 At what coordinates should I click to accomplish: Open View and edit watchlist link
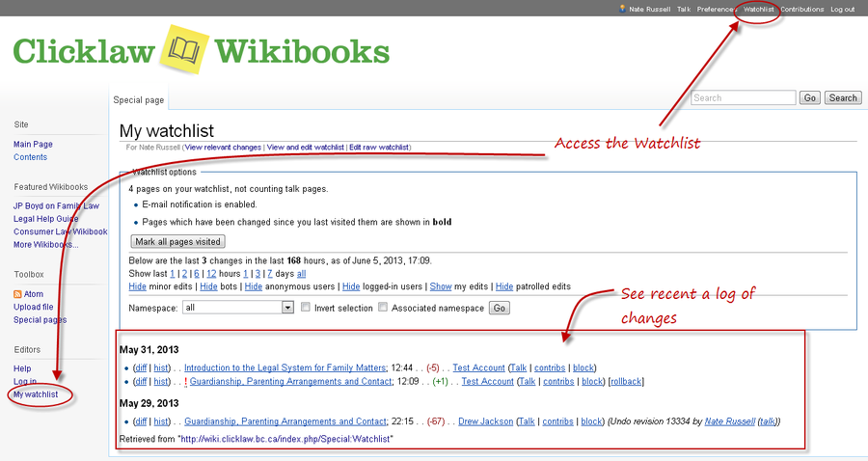[305, 148]
